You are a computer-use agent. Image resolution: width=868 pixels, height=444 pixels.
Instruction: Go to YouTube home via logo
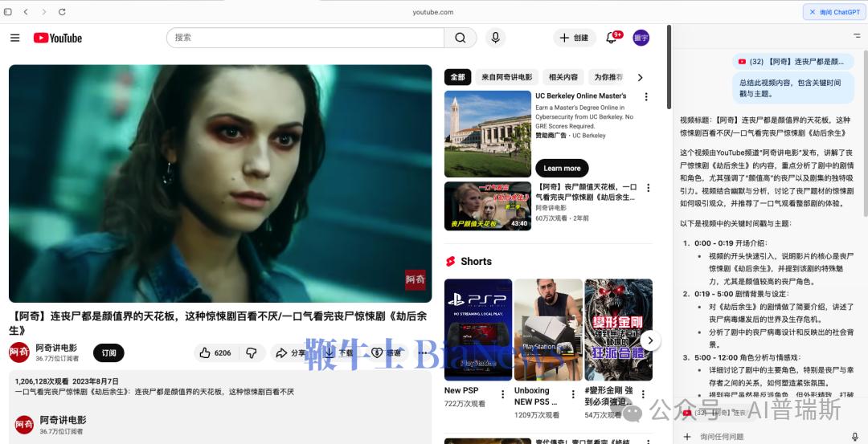(x=58, y=38)
